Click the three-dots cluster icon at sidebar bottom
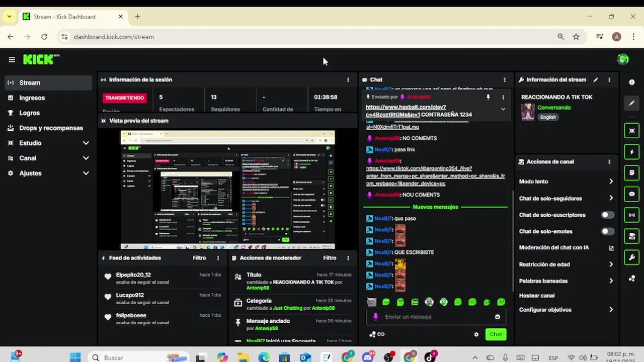This screenshot has height=362, width=644. click(632, 279)
